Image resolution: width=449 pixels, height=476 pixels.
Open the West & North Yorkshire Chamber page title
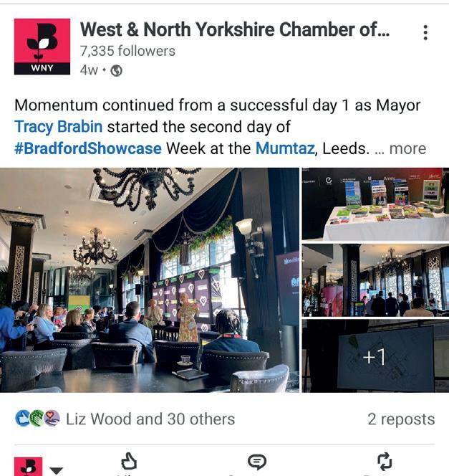[235, 30]
